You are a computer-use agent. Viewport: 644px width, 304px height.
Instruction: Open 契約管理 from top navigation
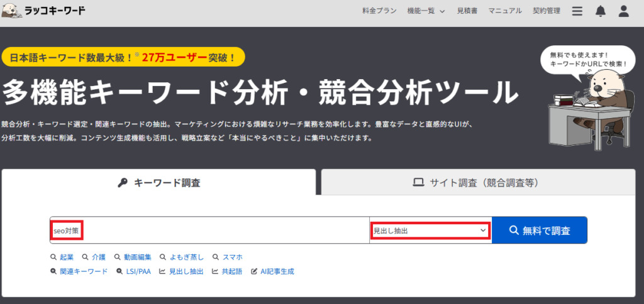pos(547,11)
